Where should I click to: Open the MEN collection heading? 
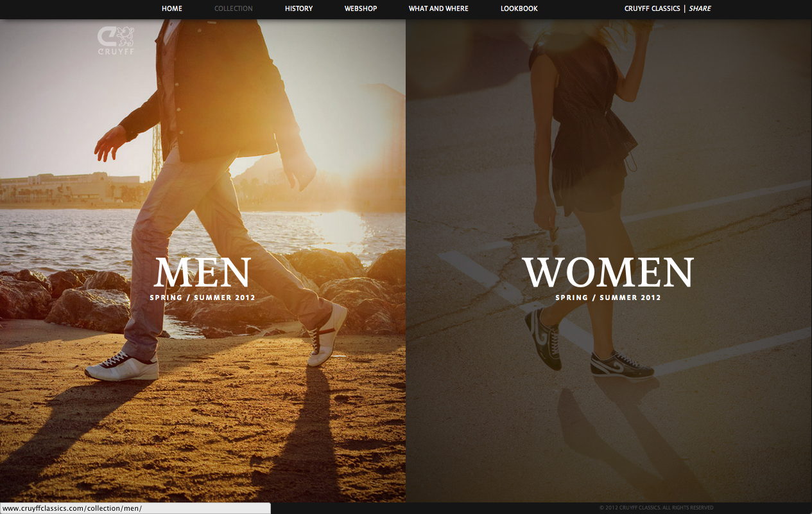[202, 272]
